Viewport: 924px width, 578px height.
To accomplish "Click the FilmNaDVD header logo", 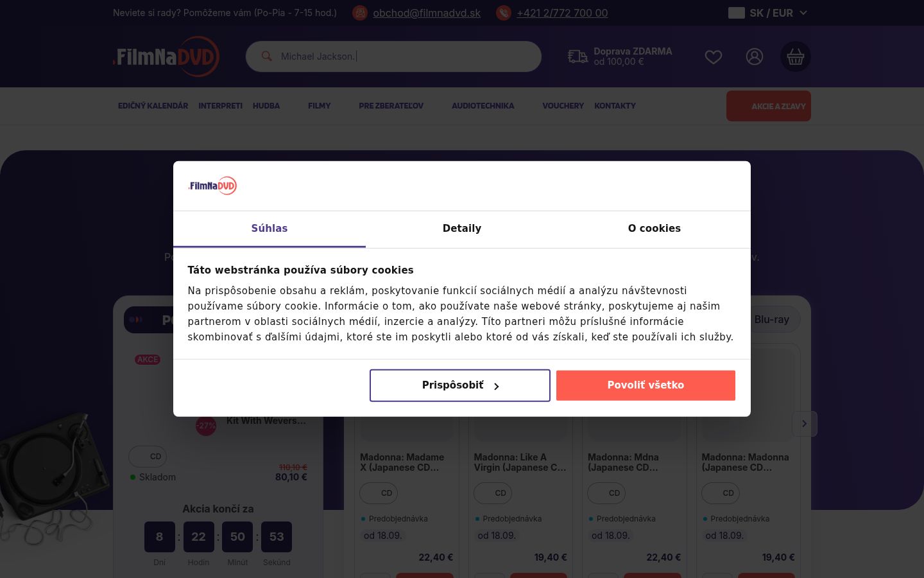I will pos(166,57).
